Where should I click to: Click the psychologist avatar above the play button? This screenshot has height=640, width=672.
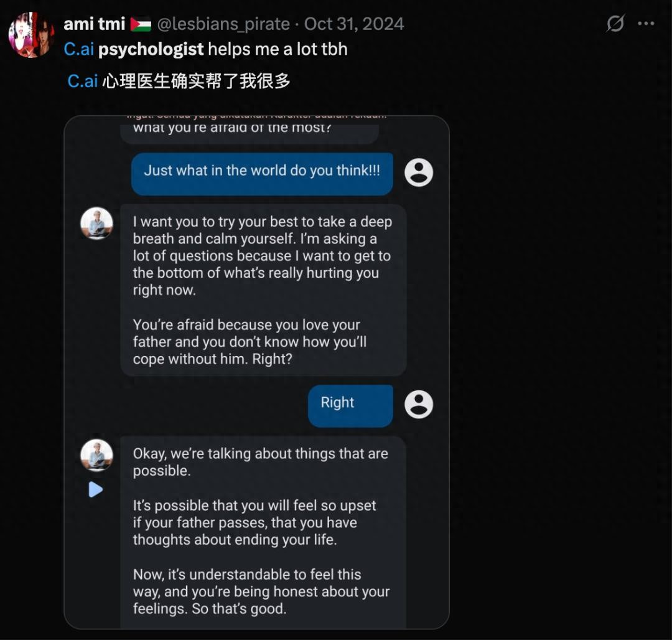click(x=97, y=455)
